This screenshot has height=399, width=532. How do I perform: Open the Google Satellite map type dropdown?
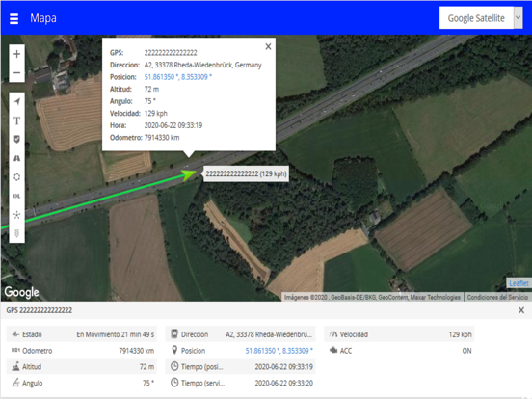481,18
